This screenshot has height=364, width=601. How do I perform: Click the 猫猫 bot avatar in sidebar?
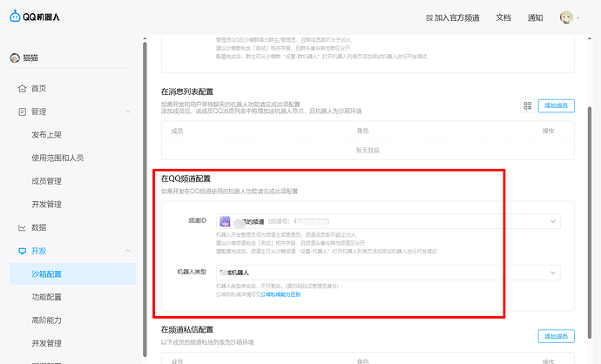14,58
